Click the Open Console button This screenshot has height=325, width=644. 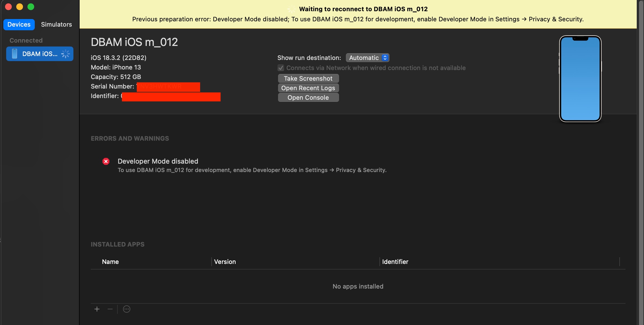point(308,97)
